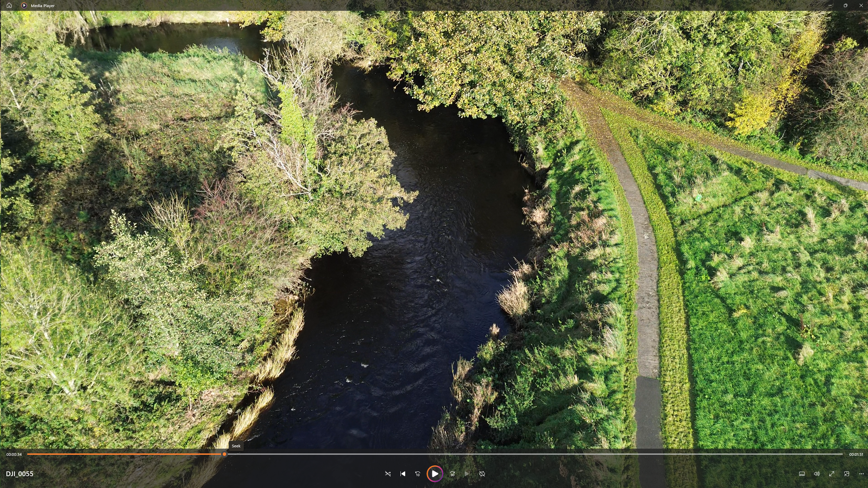The width and height of the screenshot is (868, 488).
Task: Seek to the end of timeline
Action: tap(842, 454)
